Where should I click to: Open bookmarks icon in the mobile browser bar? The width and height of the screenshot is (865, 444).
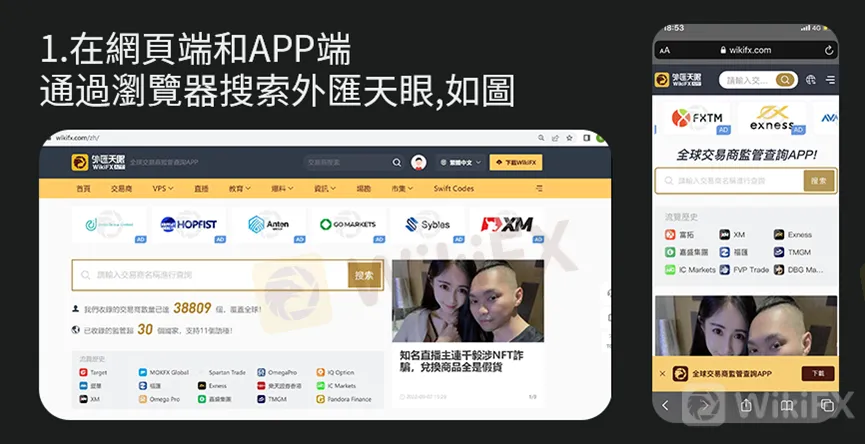pyautogui.click(x=787, y=406)
